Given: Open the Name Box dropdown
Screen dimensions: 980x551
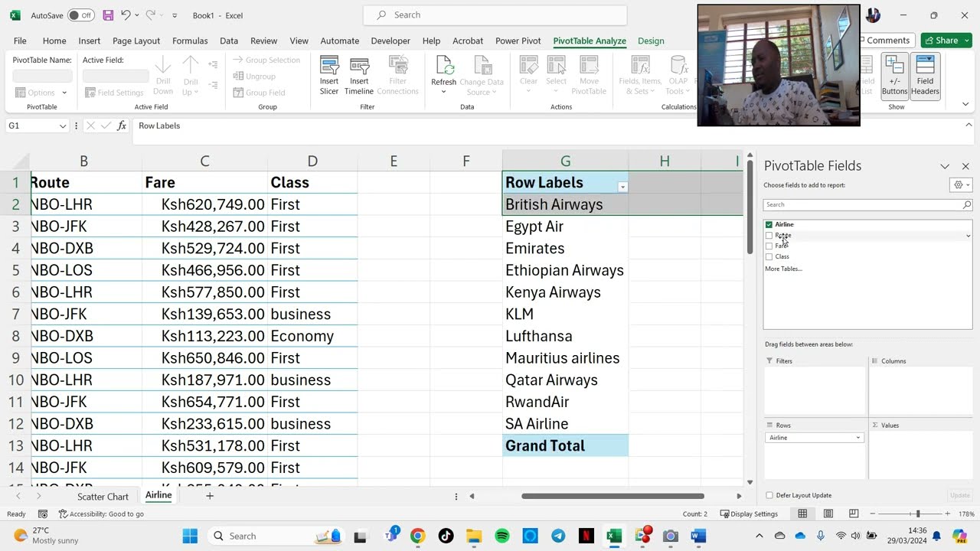Looking at the screenshot, I should pyautogui.click(x=63, y=126).
